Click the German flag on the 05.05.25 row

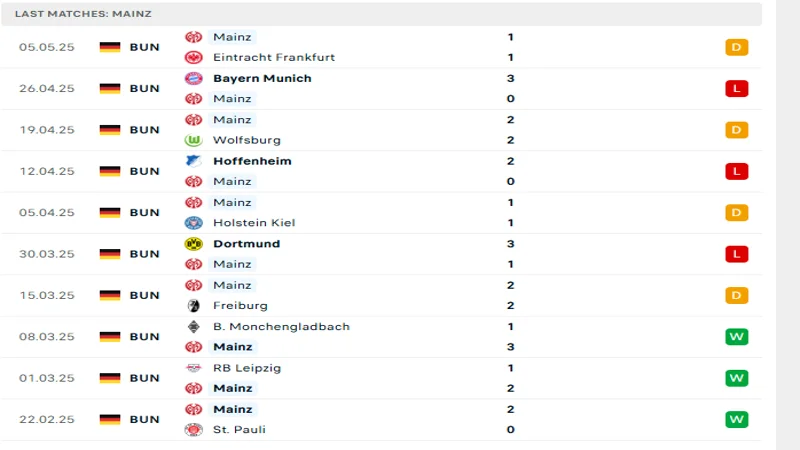point(110,47)
